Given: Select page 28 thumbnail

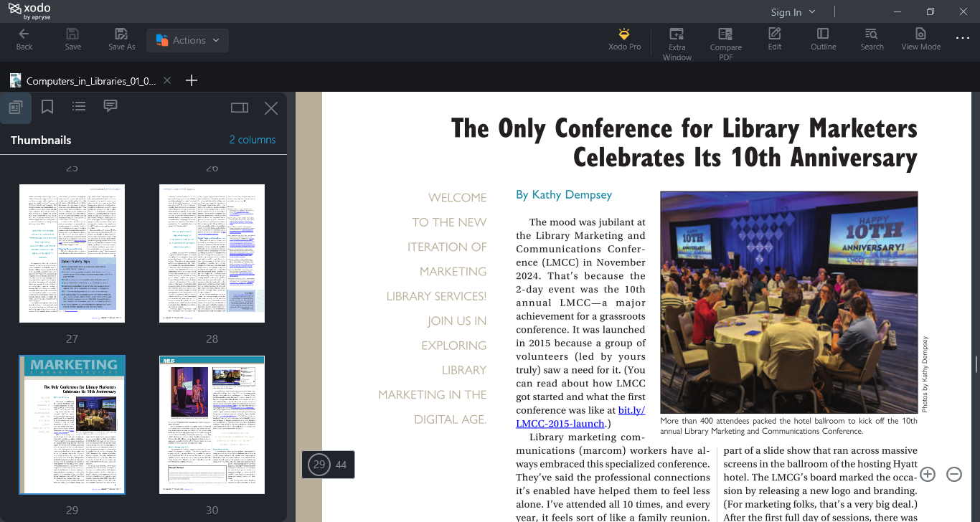Looking at the screenshot, I should (x=212, y=253).
